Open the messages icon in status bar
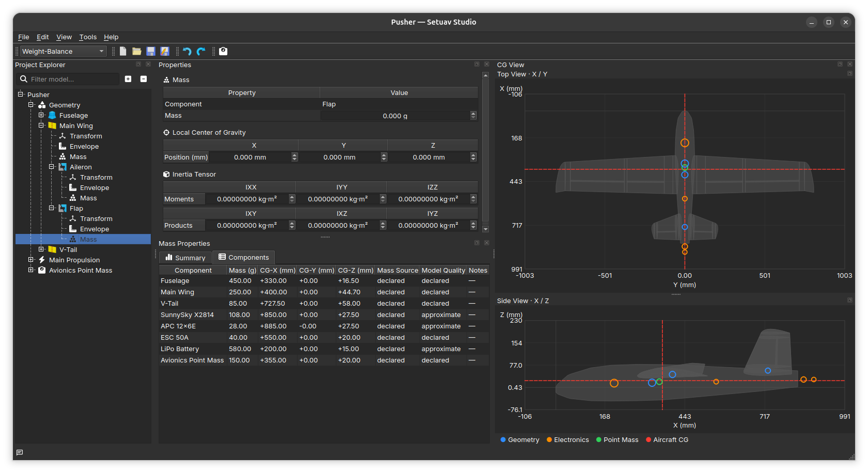868x473 pixels. 20,453
